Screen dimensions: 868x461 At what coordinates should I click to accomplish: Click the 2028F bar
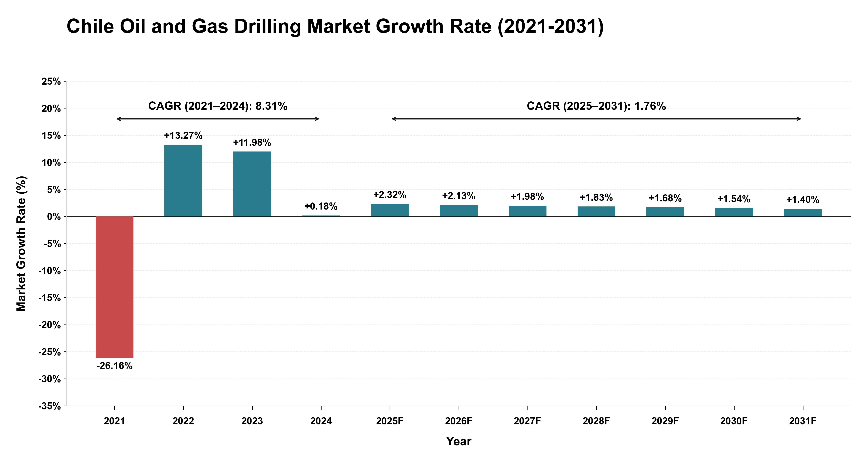tap(596, 211)
